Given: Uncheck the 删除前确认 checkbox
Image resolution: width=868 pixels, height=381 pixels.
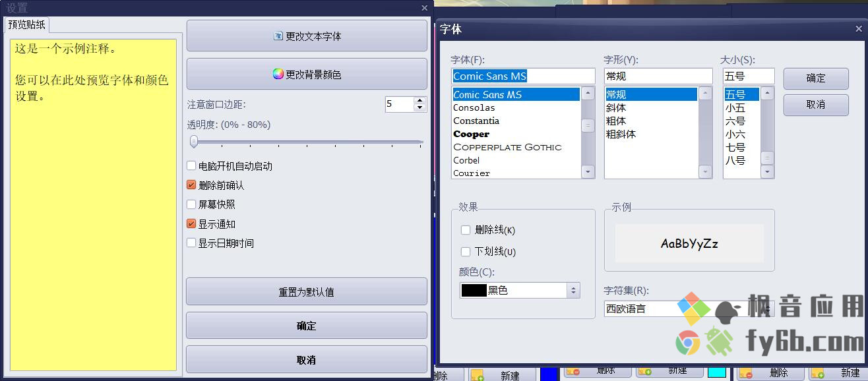Looking at the screenshot, I should (x=191, y=185).
